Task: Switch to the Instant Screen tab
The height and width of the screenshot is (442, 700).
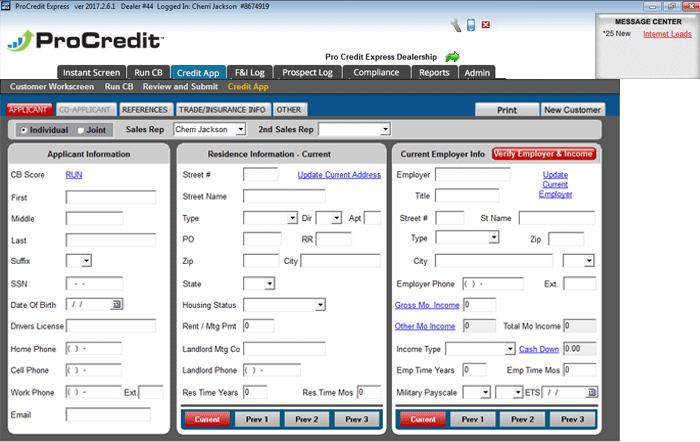Action: pyautogui.click(x=92, y=72)
